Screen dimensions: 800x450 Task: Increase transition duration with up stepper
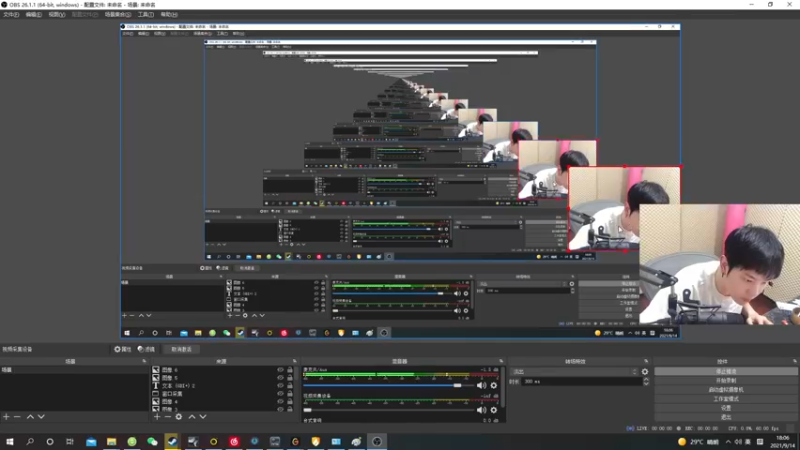[x=646, y=380]
